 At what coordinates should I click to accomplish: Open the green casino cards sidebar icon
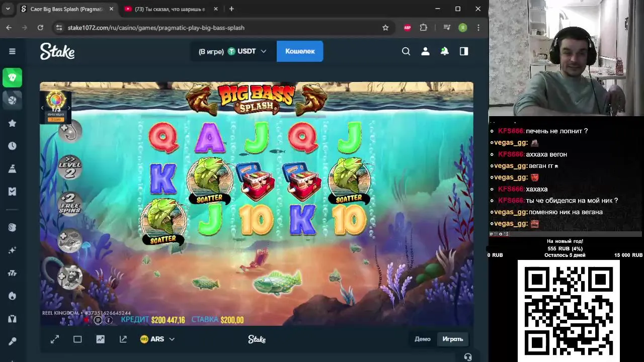[12, 77]
